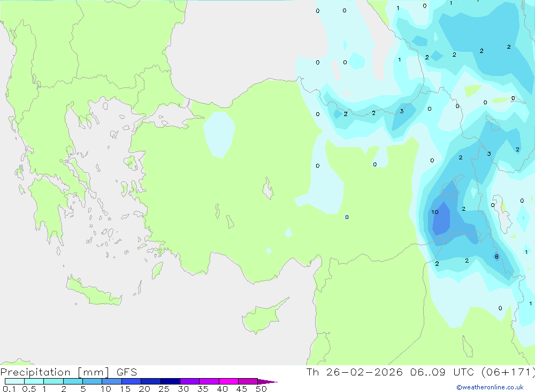Image resolution: width=535 pixels, height=392 pixels.
Task: Click the purple arrow tip above 50 mm
Action: point(267,381)
